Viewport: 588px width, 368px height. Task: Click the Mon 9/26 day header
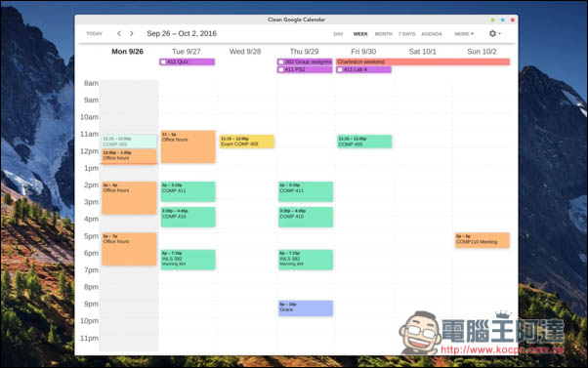pyautogui.click(x=128, y=52)
